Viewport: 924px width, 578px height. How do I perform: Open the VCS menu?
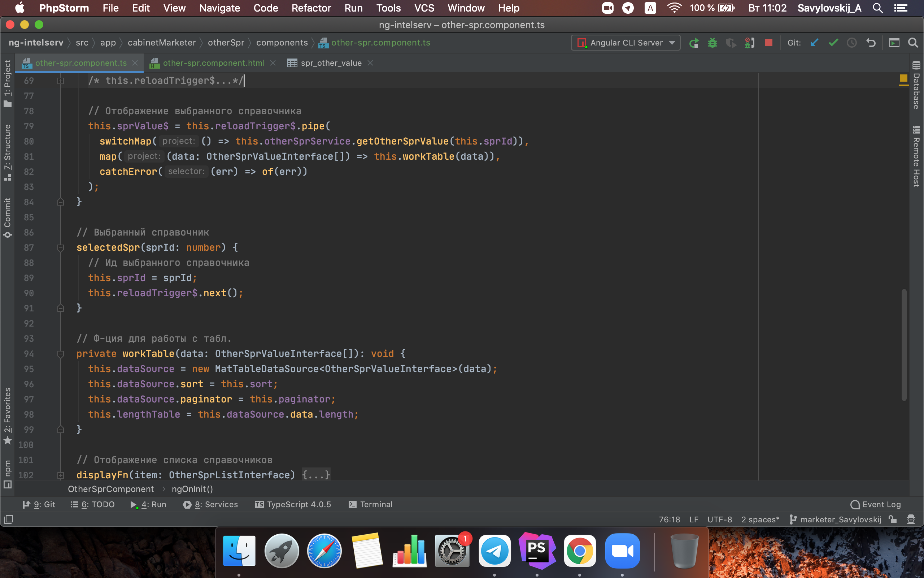424,8
